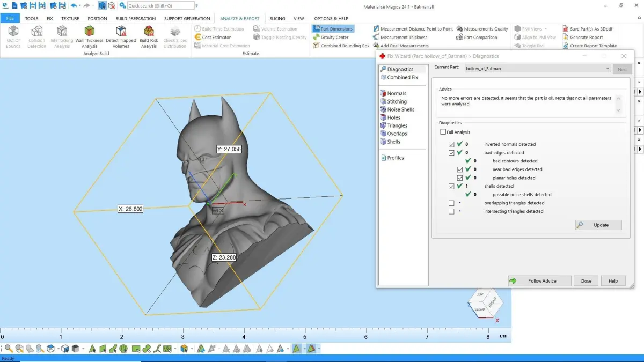644x362 pixels.
Task: Open OPTIONS & HELP tab
Action: [x=331, y=18]
